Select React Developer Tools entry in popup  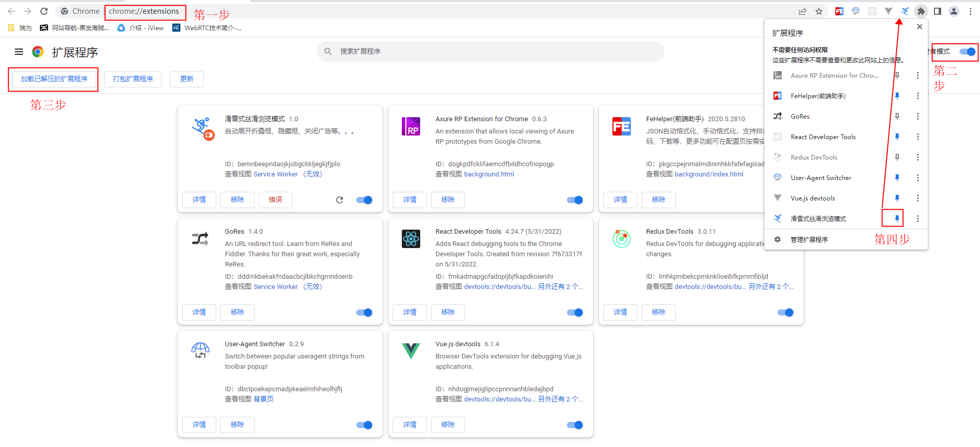pyautogui.click(x=826, y=137)
